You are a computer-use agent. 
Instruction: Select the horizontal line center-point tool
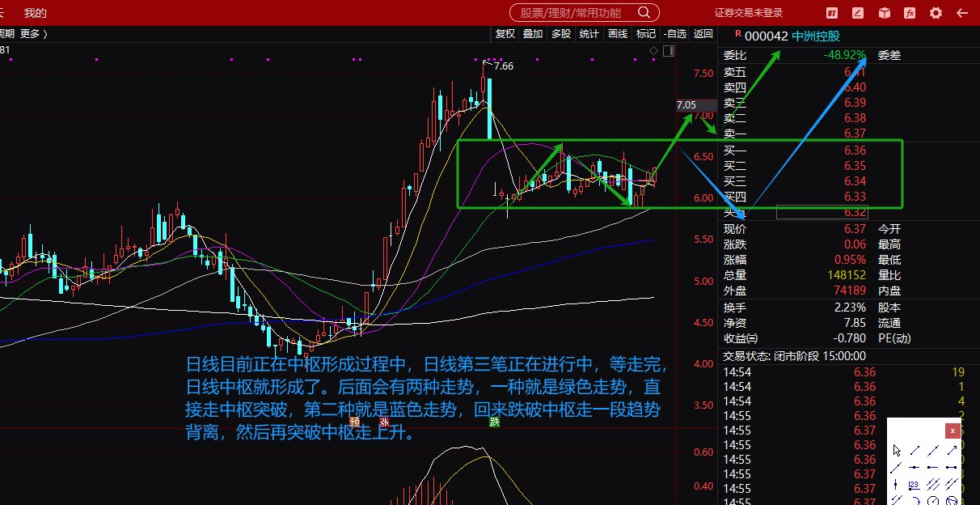click(914, 468)
